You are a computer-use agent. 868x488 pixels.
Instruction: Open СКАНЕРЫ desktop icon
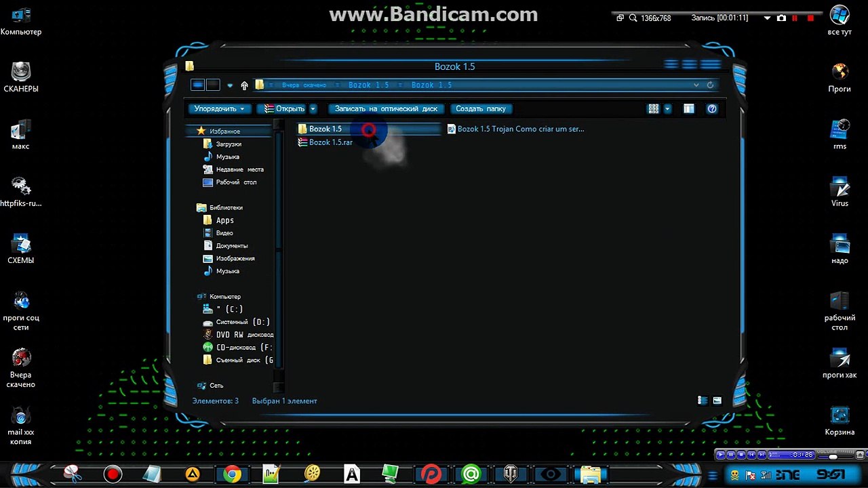tap(21, 77)
